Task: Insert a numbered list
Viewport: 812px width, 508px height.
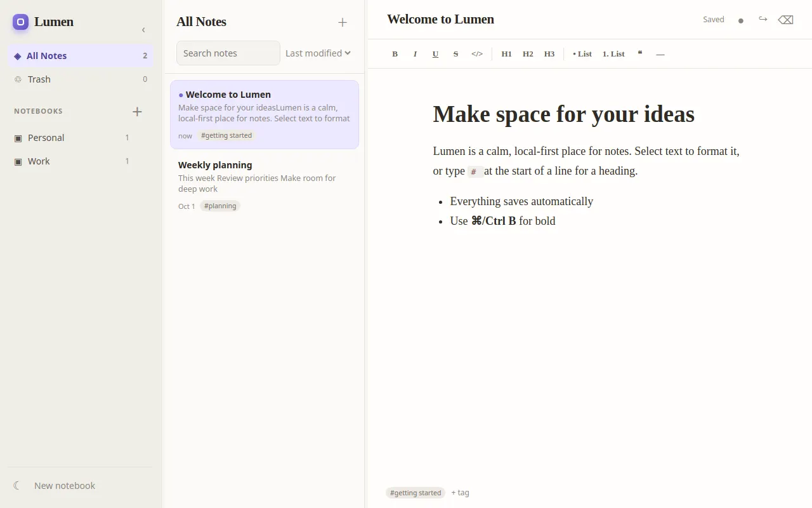Action: pos(613,54)
